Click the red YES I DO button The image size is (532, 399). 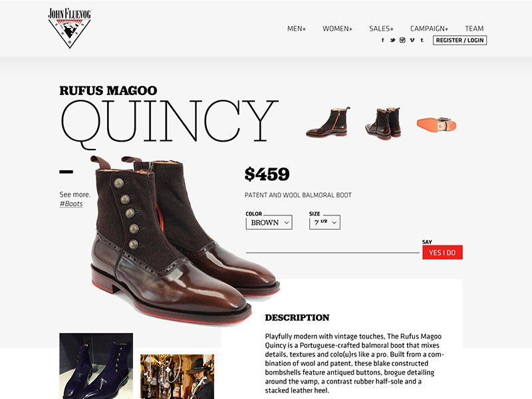coord(442,253)
